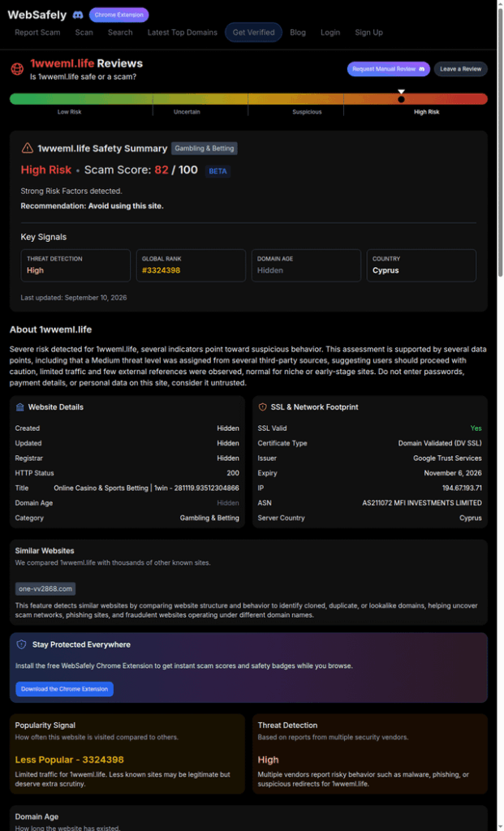Click the building icon next to Website Details
The image size is (504, 831).
point(20,407)
